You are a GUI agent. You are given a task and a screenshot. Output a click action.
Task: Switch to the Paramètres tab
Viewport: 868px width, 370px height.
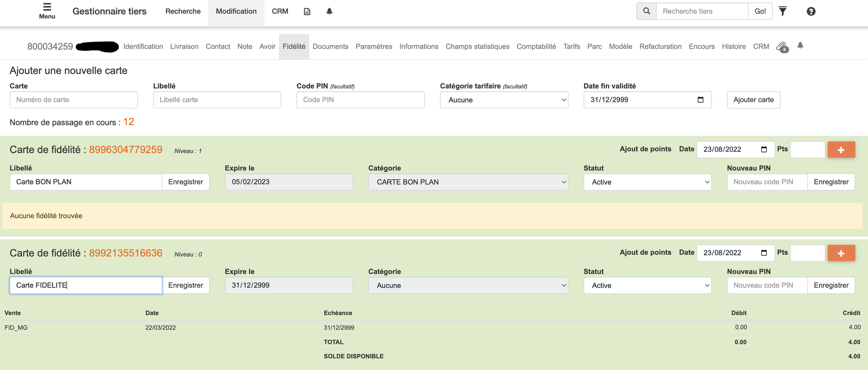(x=374, y=47)
